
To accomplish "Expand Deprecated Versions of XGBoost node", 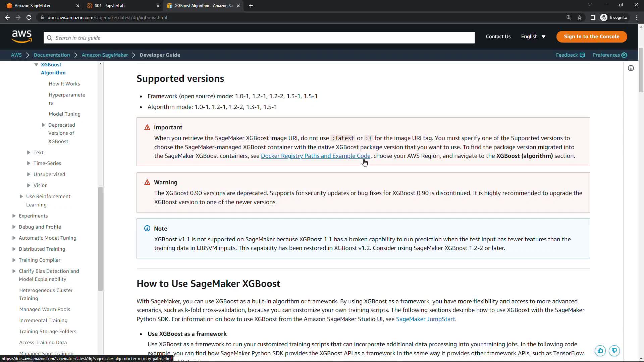I will click(43, 125).
